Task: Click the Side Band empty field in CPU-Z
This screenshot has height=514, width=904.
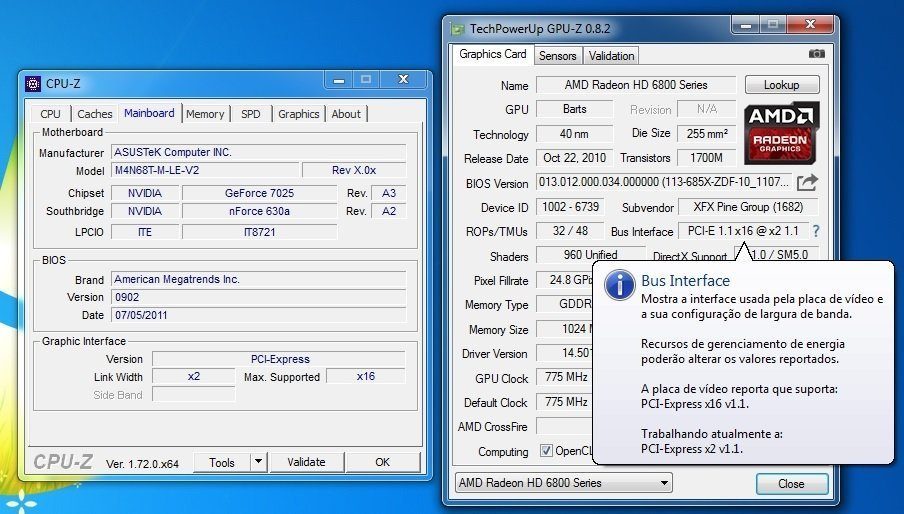Action: tap(194, 395)
